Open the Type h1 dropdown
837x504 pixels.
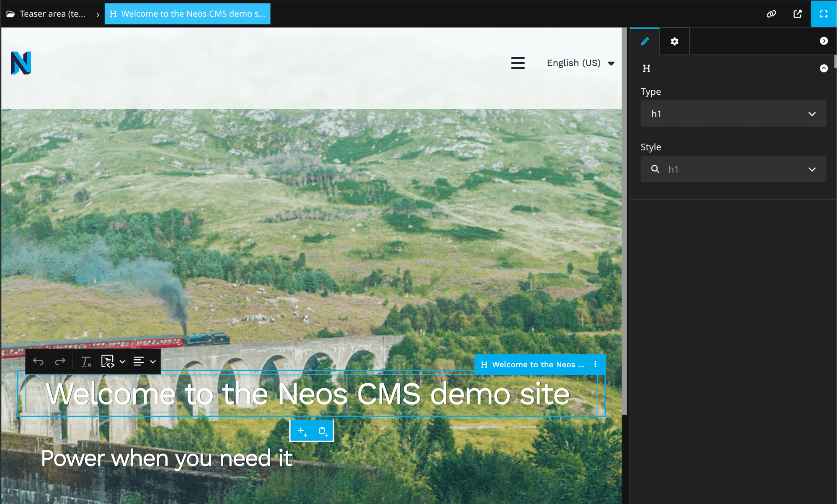[x=733, y=114]
